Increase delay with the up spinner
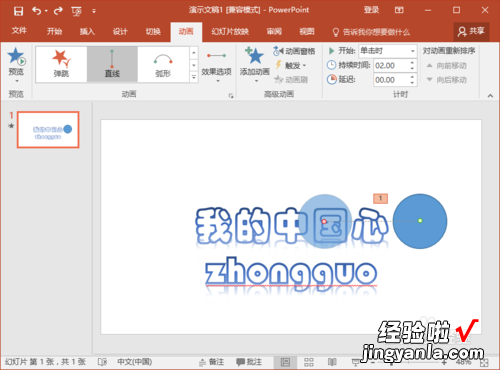The width and height of the screenshot is (500, 370). (412, 77)
